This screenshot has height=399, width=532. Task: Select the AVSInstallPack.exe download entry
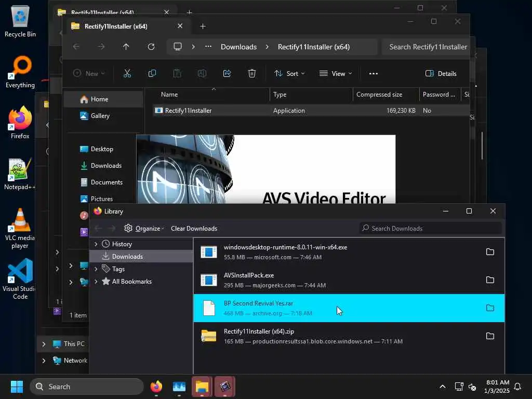coord(349,280)
